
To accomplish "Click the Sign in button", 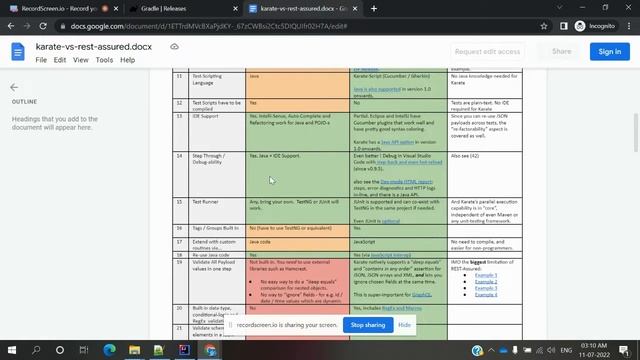I will point(610,52).
